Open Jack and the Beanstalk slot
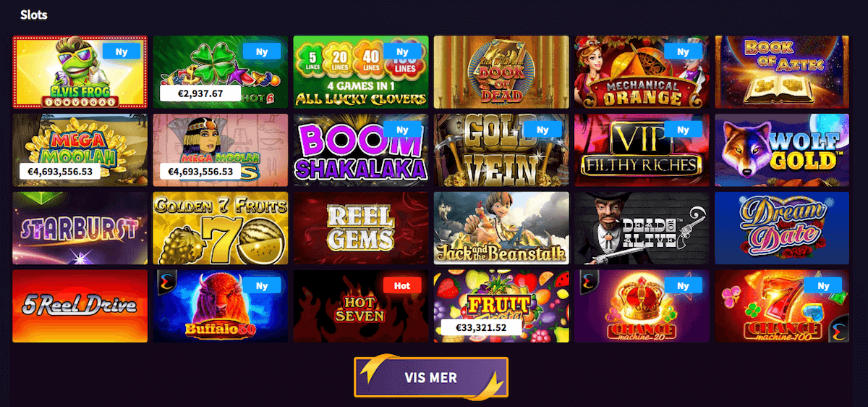Viewport: 868px width, 407px height. 501,228
